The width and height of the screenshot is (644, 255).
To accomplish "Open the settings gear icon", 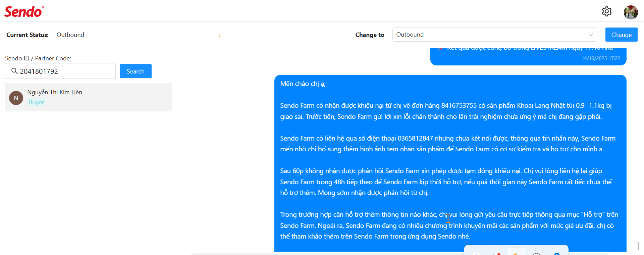I will [606, 11].
